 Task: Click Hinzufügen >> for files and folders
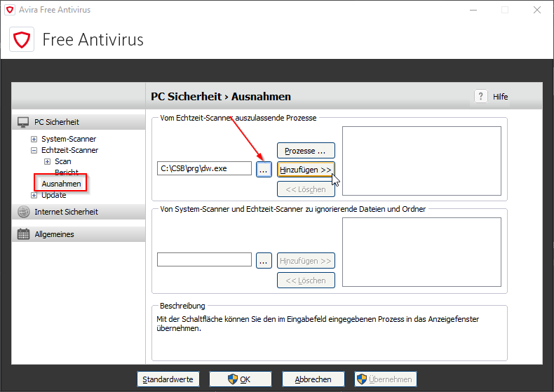click(306, 261)
